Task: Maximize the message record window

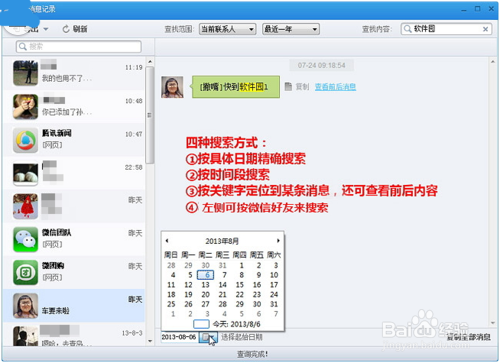Action: click(x=478, y=9)
